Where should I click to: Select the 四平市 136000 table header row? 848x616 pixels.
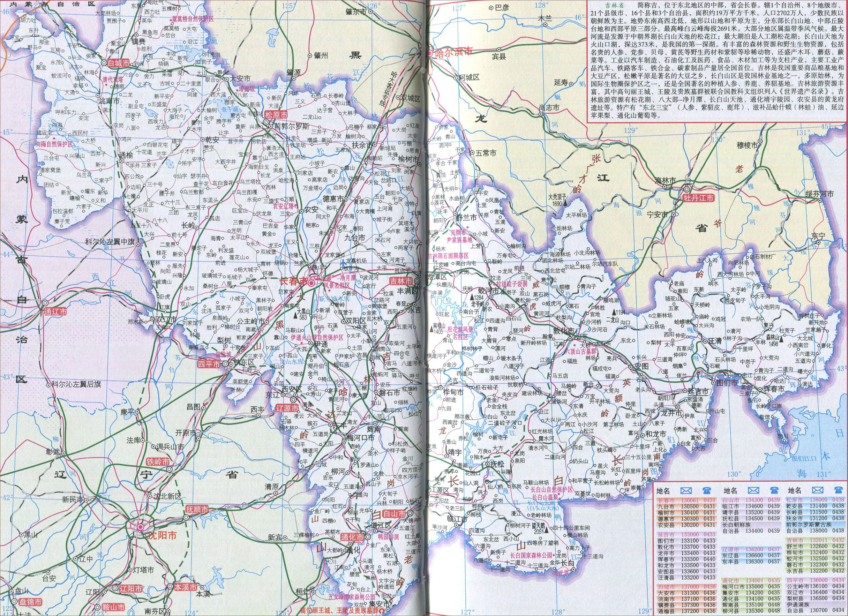click(815, 580)
